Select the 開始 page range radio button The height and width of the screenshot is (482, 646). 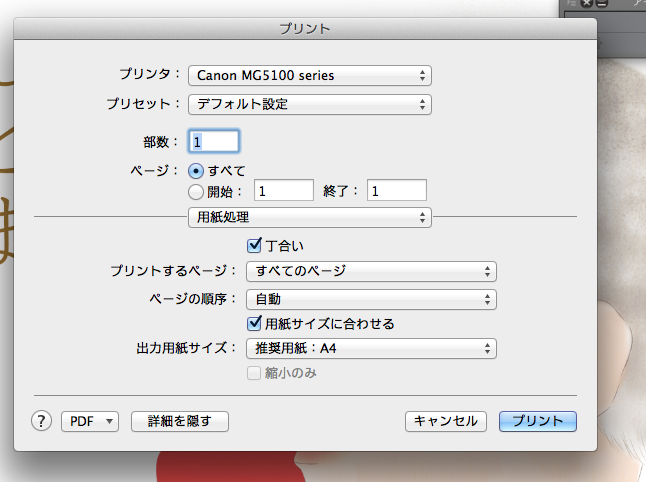tap(196, 190)
